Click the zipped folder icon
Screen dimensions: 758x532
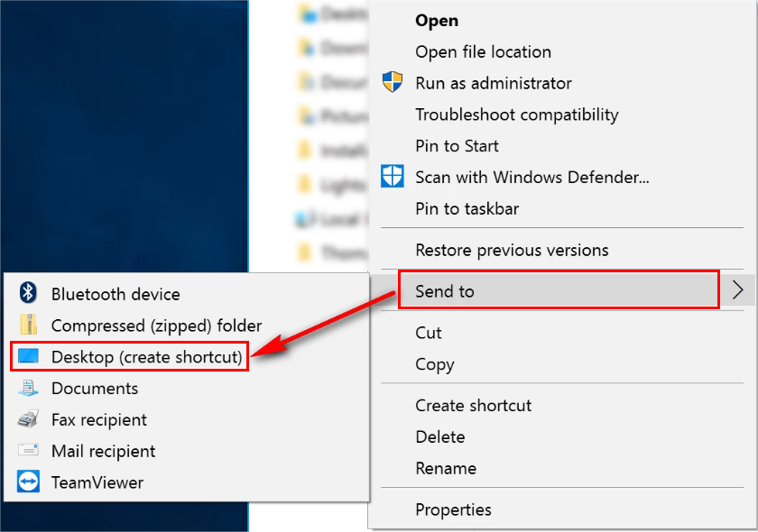pos(28,325)
